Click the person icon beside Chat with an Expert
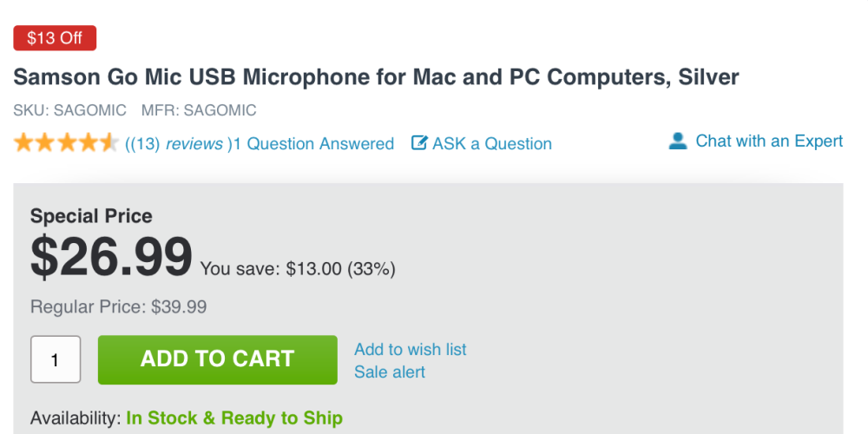The height and width of the screenshot is (434, 868). [678, 141]
